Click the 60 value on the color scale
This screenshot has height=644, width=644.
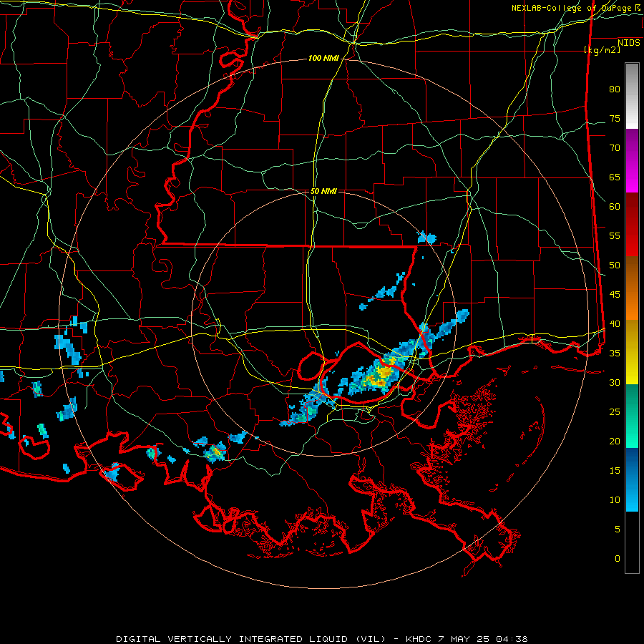pyautogui.click(x=615, y=207)
